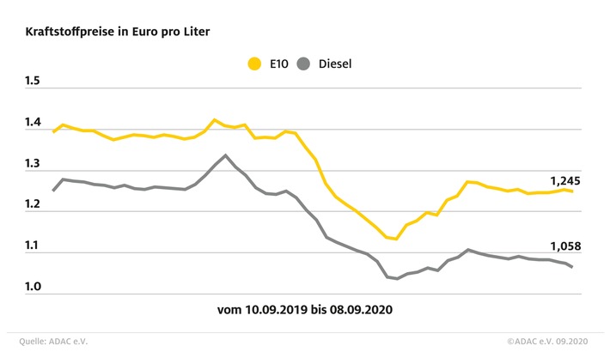This screenshot has width=610, height=364.
Task: Click the 1,245 E10 end value label
Action: coord(565,181)
